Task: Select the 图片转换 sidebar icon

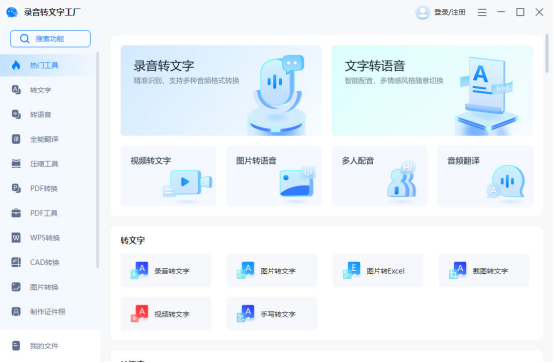Action: 16,287
